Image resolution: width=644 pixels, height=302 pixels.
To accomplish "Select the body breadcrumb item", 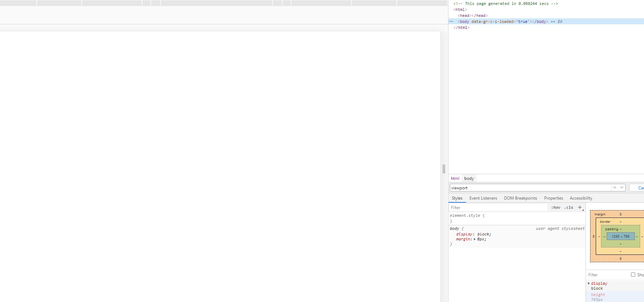I will click(x=469, y=178).
